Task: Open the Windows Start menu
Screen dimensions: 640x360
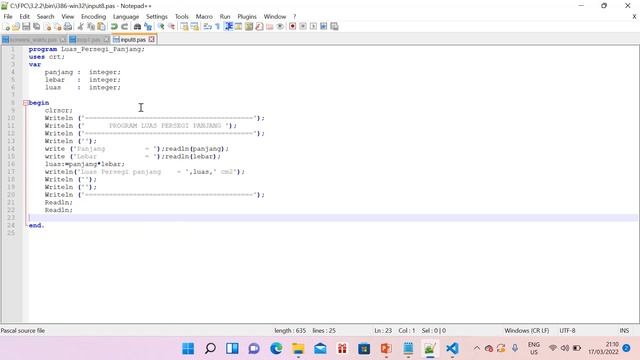Action: tap(188, 349)
